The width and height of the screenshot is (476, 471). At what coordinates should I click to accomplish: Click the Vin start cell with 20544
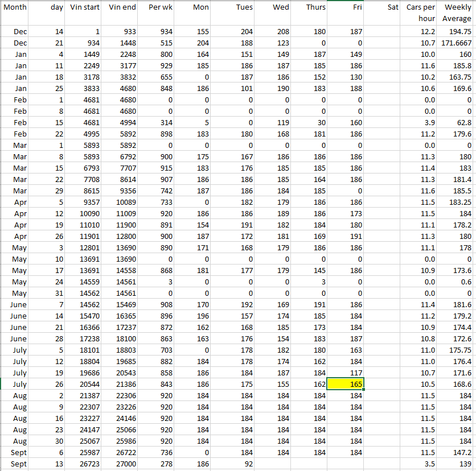(85, 384)
